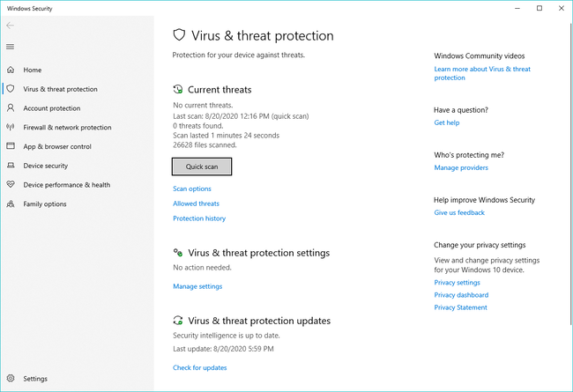This screenshot has width=573, height=392.
Task: Open App & browser control
Action: pyautogui.click(x=57, y=146)
